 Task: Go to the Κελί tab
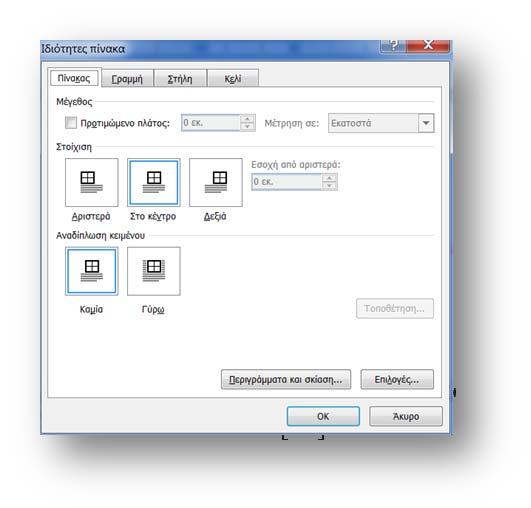233,79
